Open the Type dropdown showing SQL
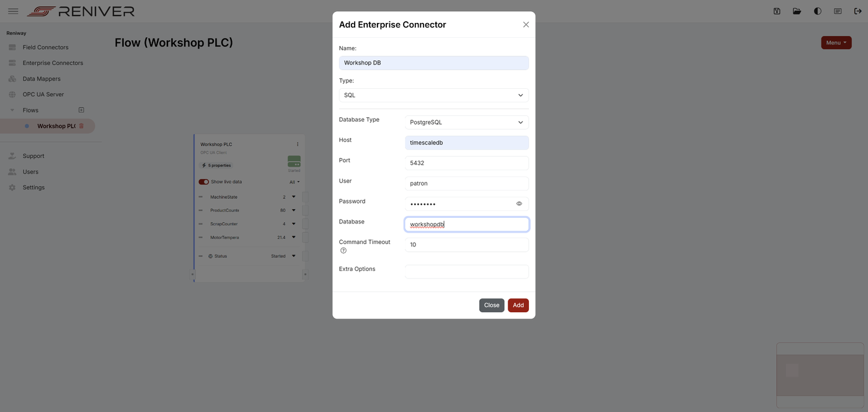This screenshot has height=412, width=868. tap(433, 95)
